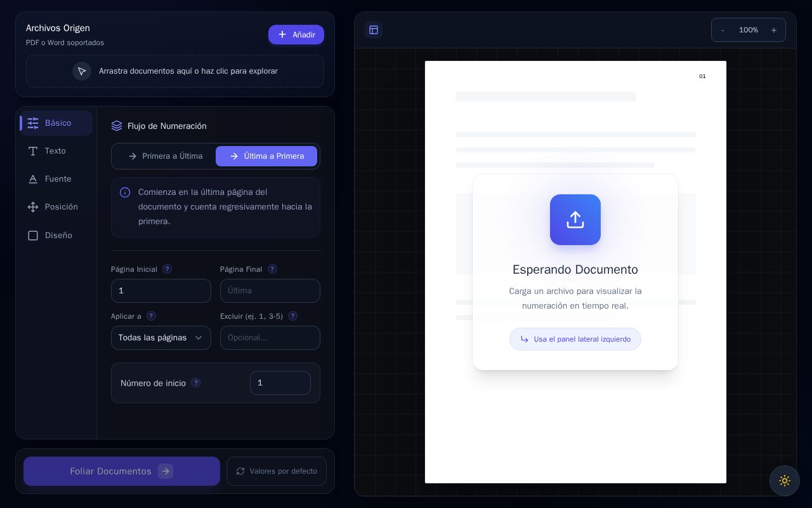This screenshot has width=812, height=508.
Task: Click the help icon beside Página Final
Action: 272,269
